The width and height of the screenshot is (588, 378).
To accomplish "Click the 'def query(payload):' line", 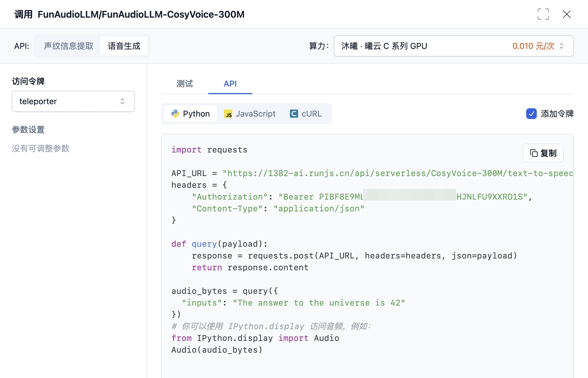I will [x=220, y=244].
